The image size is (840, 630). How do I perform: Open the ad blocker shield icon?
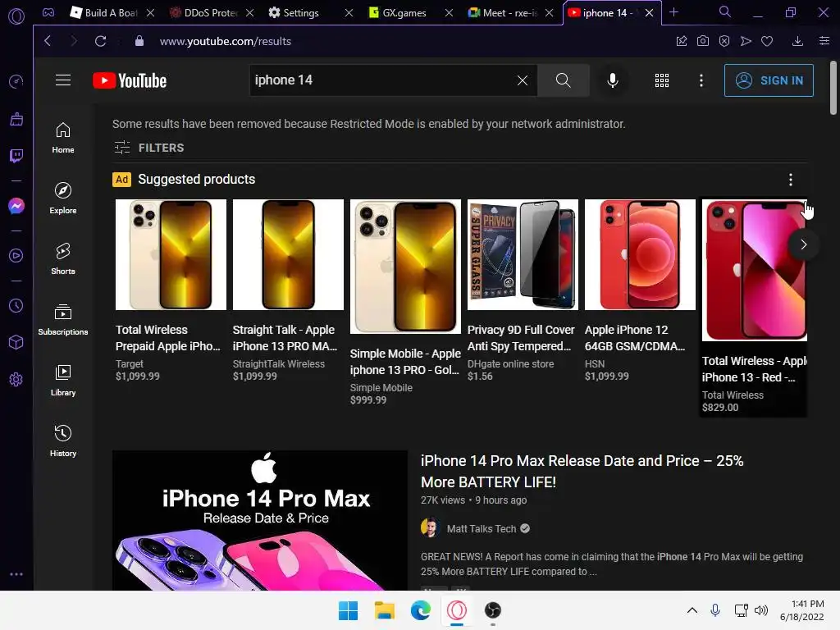[724, 41]
